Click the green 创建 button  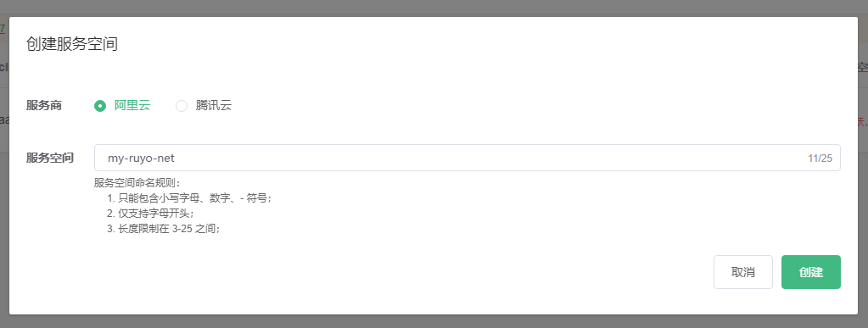pos(811,272)
